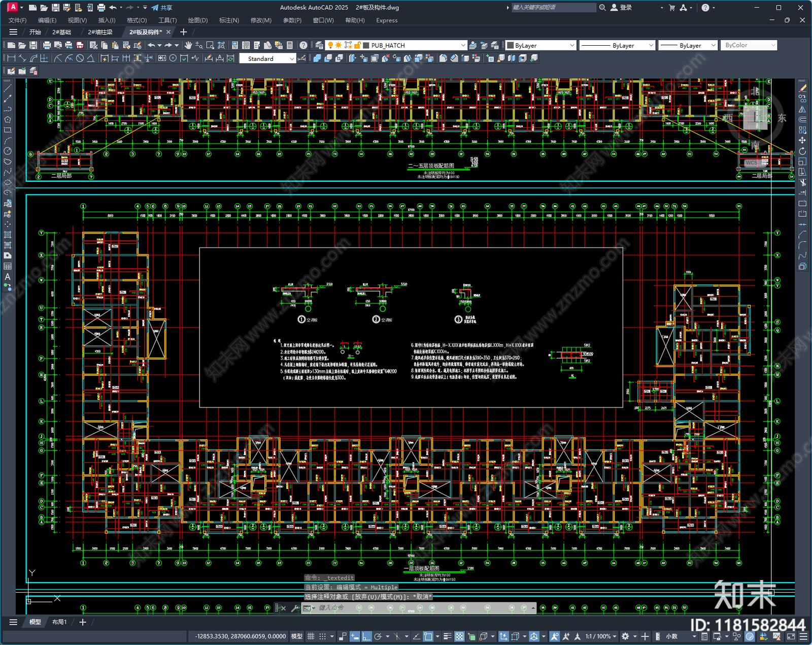
Task: Click the Clean Screen icon in status bar
Action: pyautogui.click(x=791, y=636)
